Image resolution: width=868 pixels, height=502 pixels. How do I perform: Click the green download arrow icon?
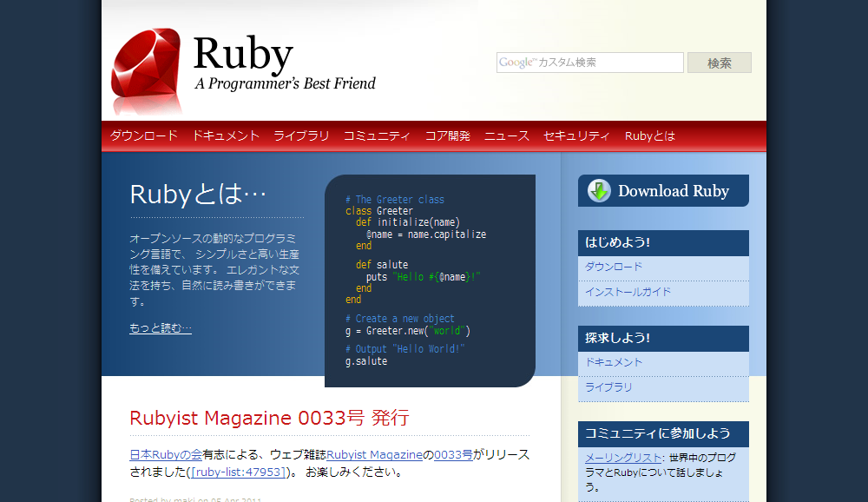click(x=599, y=190)
